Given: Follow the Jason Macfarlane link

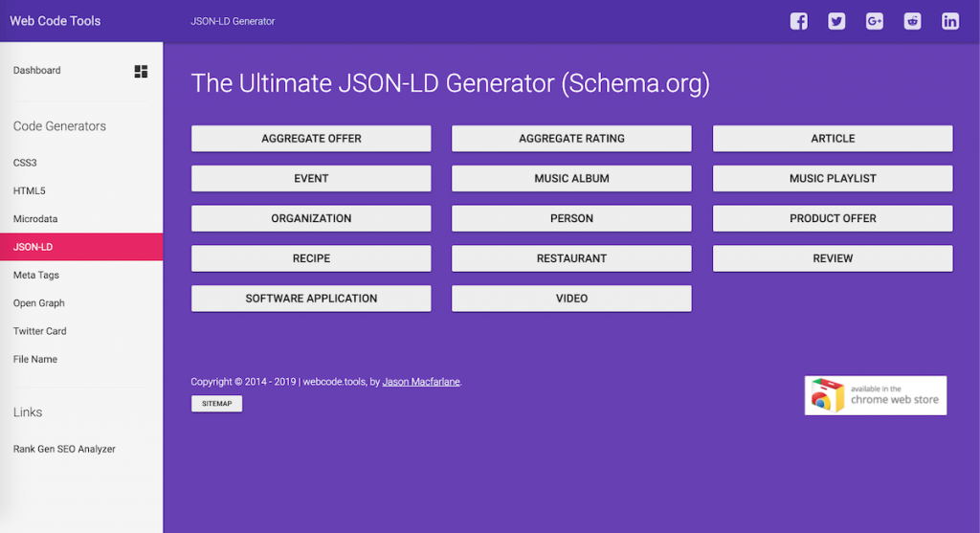Looking at the screenshot, I should coord(421,382).
